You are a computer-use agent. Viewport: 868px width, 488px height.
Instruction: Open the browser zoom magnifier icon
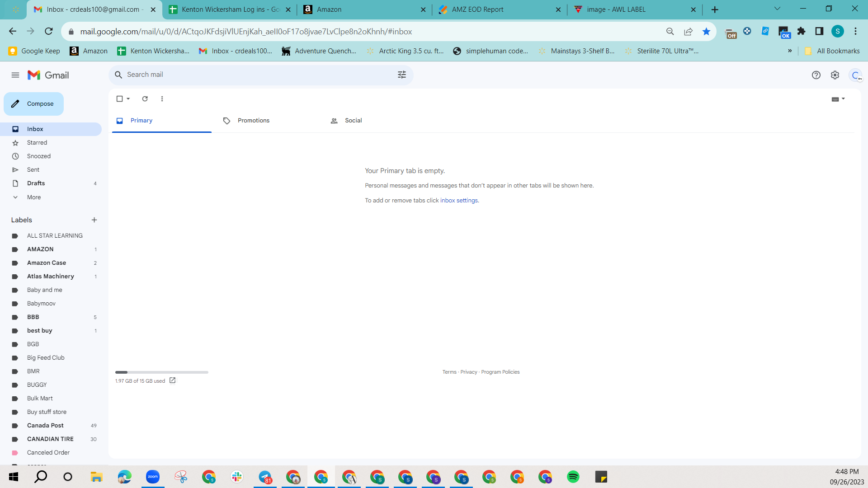coord(670,31)
